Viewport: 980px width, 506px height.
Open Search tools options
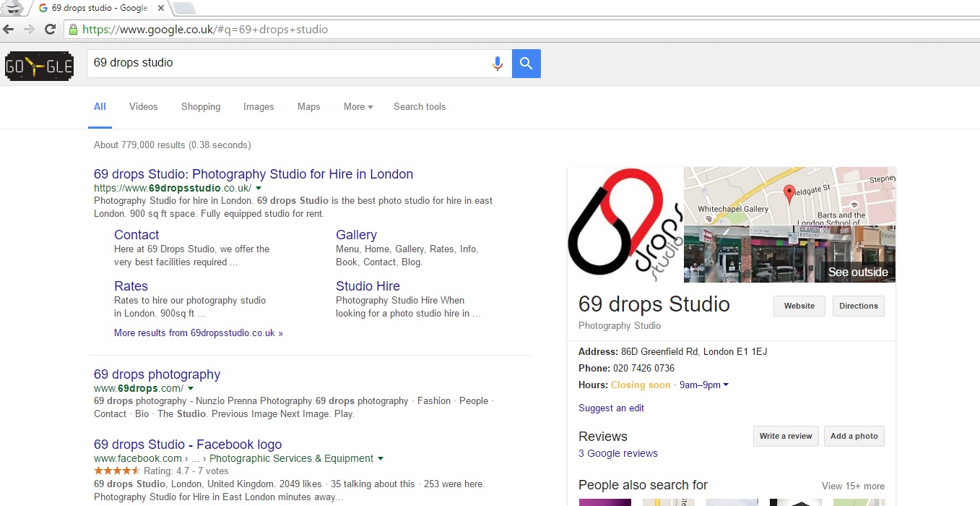[x=420, y=107]
